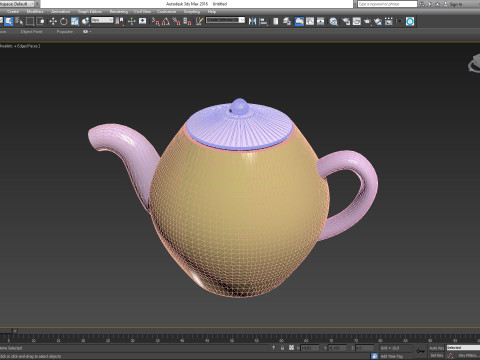The height and width of the screenshot is (360, 480).
Task: Click the Y coordinate input field
Action: coord(337,348)
